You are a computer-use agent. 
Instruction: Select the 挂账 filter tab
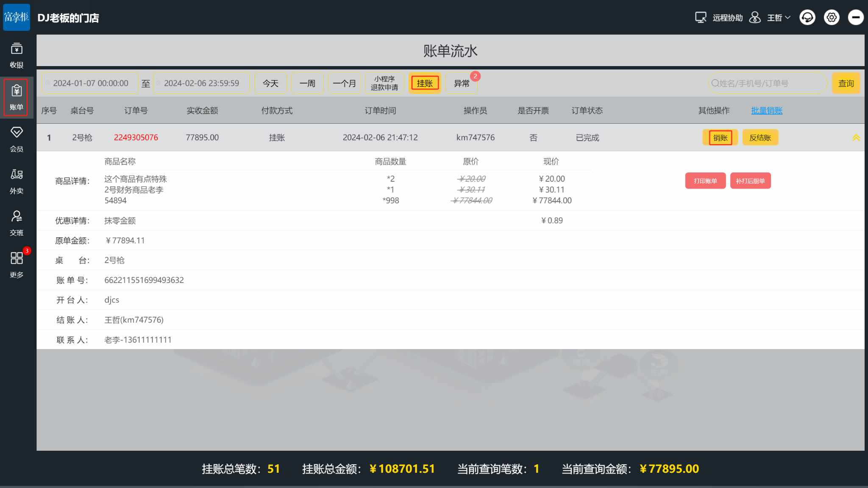(425, 83)
